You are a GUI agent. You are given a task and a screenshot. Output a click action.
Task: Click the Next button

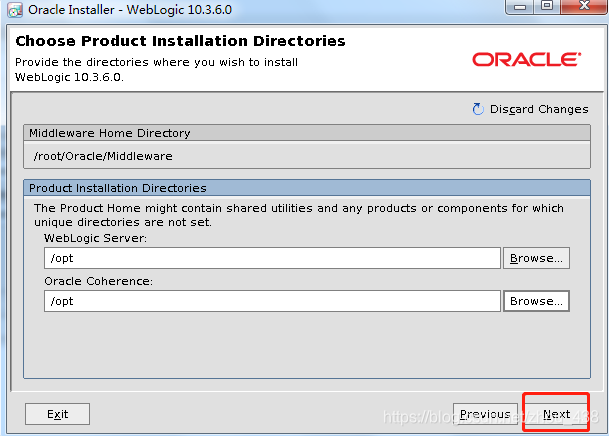[x=556, y=414]
